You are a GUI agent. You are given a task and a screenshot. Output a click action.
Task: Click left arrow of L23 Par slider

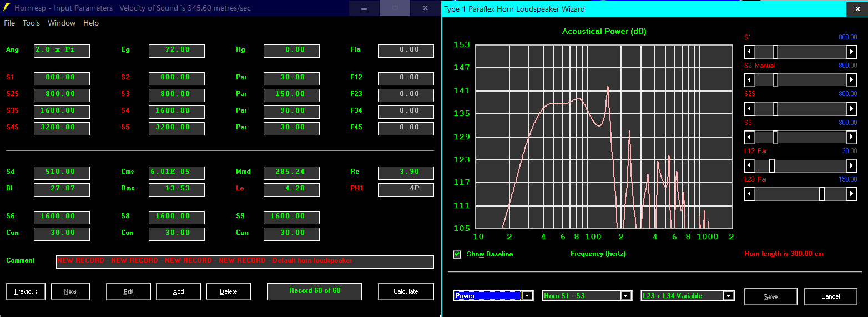coord(750,194)
